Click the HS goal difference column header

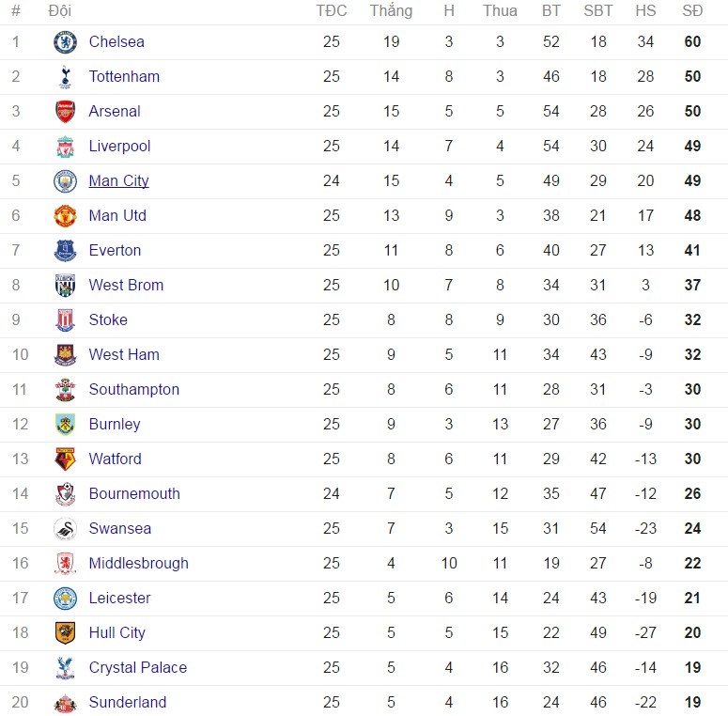pyautogui.click(x=645, y=11)
